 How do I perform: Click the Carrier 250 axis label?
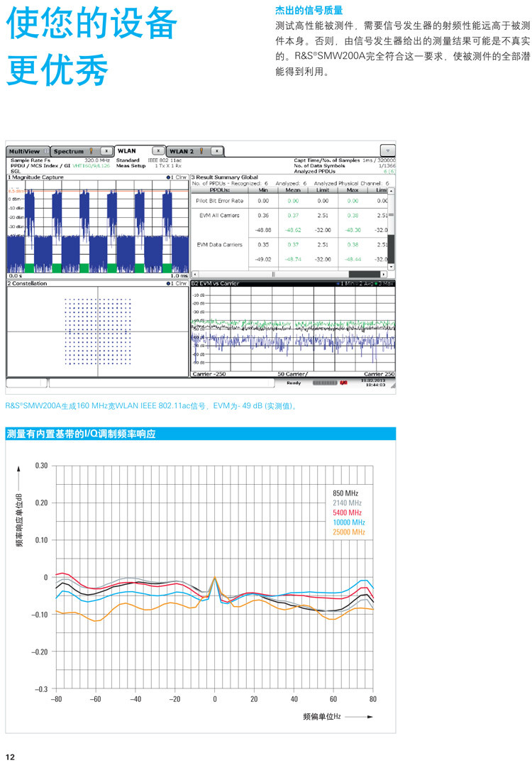pos(379,374)
